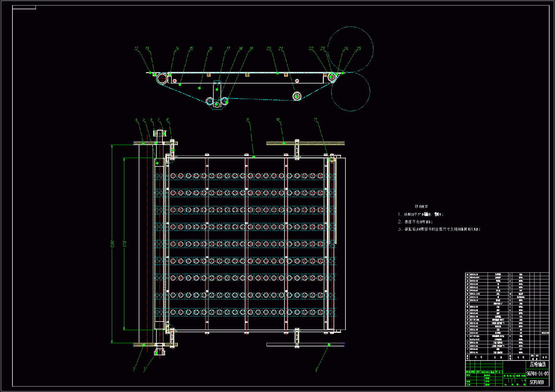The height and width of the screenshot is (392, 555).
Task: Select the 技术要求 heading text
Action: (x=421, y=207)
